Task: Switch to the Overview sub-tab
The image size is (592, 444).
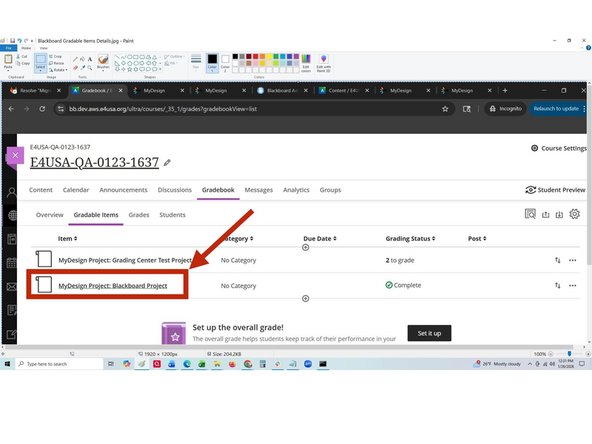Action: (50, 215)
